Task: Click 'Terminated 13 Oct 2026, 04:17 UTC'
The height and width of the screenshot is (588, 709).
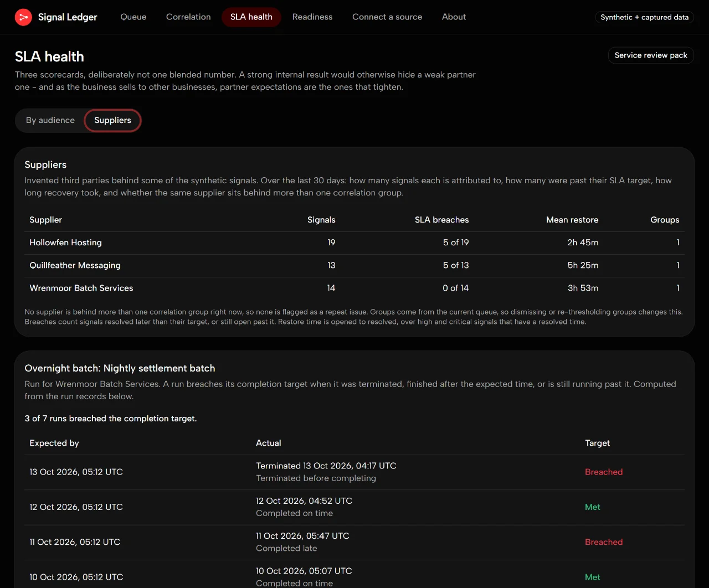Action: click(326, 466)
